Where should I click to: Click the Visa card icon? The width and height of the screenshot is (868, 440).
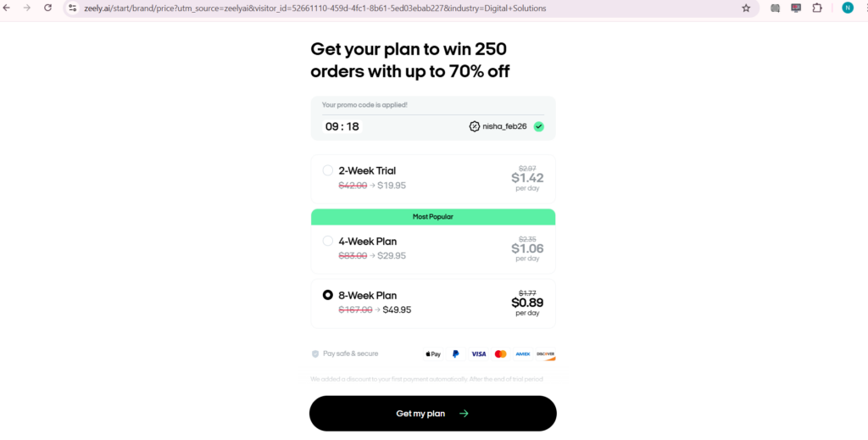(478, 354)
